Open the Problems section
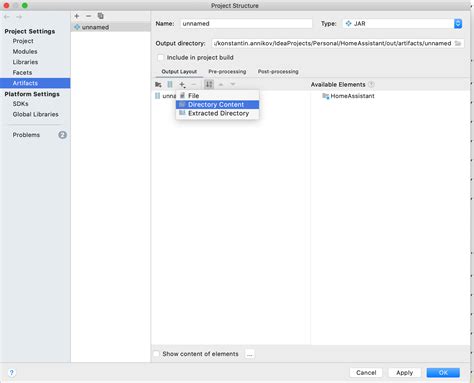This screenshot has height=383, width=474. point(26,135)
